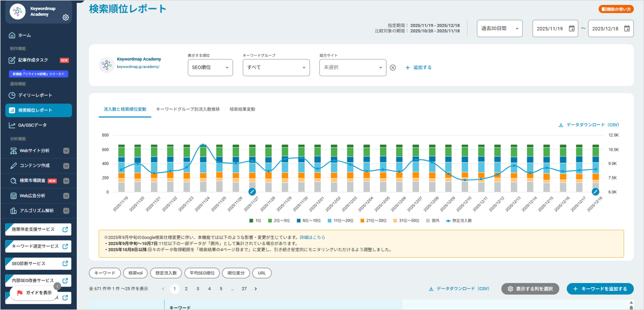
Task: Click the calendar icon for start date 2025/11/19
Action: pos(572,29)
